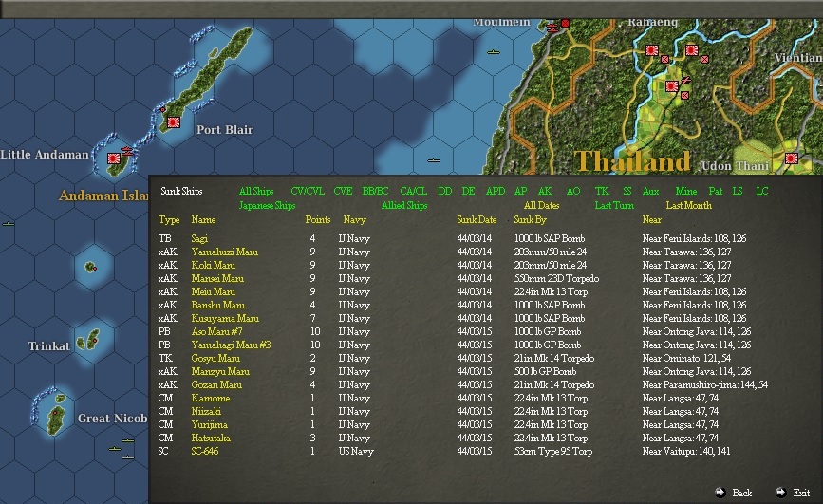The image size is (823, 504).
Task: Click the ship silhouette near Moulmein coast
Action: [494, 52]
